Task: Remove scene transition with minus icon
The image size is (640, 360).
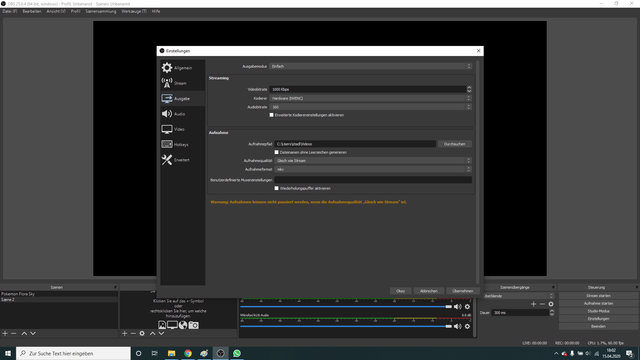Action: tap(542, 304)
